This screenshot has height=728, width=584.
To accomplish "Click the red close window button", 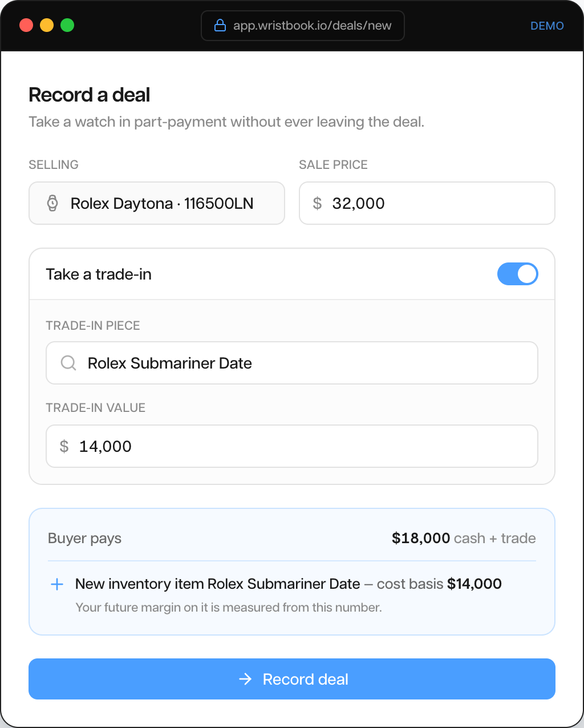I will (x=26, y=26).
